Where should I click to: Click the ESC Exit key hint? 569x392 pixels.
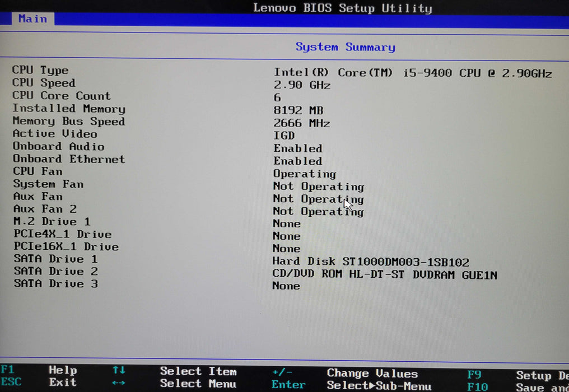coord(11,383)
